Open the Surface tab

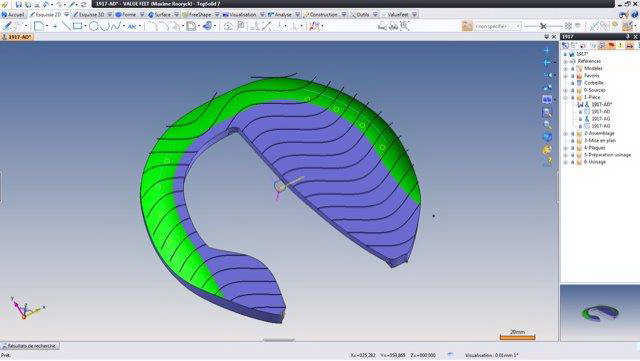(x=159, y=15)
